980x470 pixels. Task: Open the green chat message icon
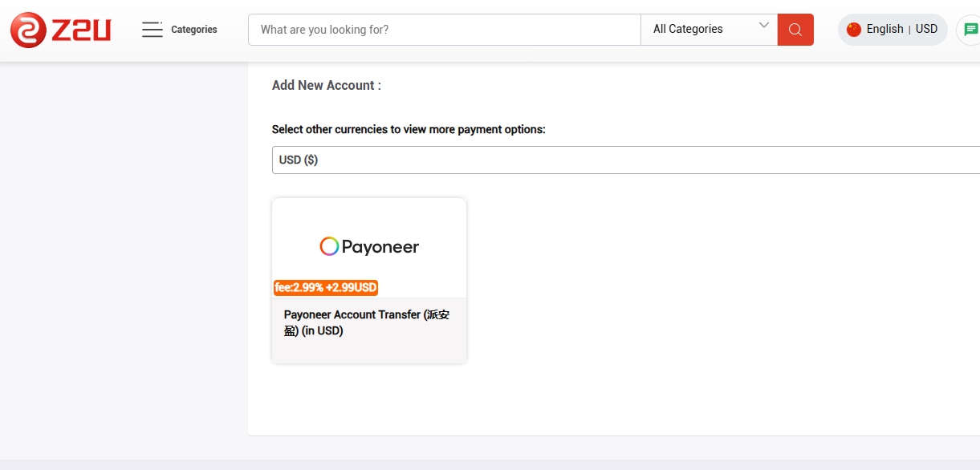(x=970, y=30)
